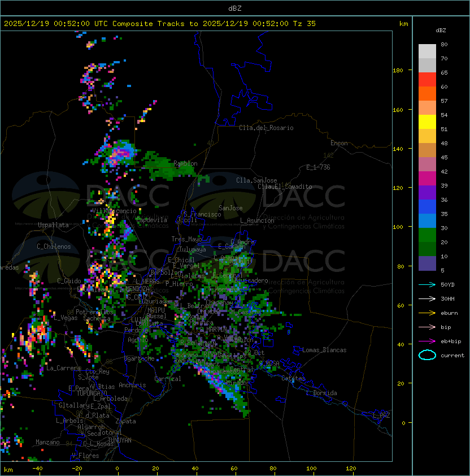Click the 'Tz 35' text in the header
This screenshot has height=476, width=470.
coord(304,24)
